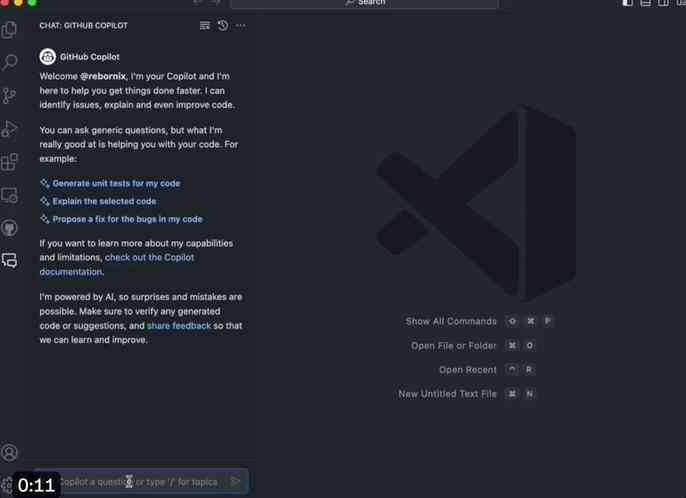686x498 pixels.
Task: Click 'New Untitled Text File' welcome text
Action: (x=447, y=394)
